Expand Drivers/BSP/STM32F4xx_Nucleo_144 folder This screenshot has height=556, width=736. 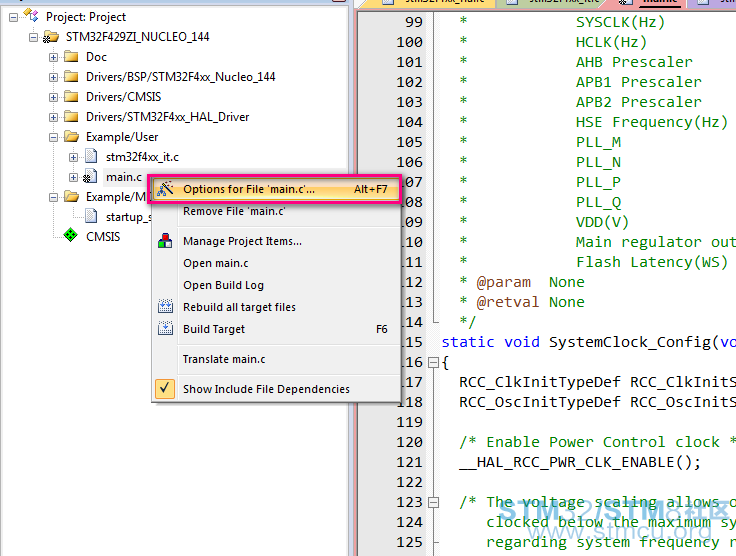54,77
